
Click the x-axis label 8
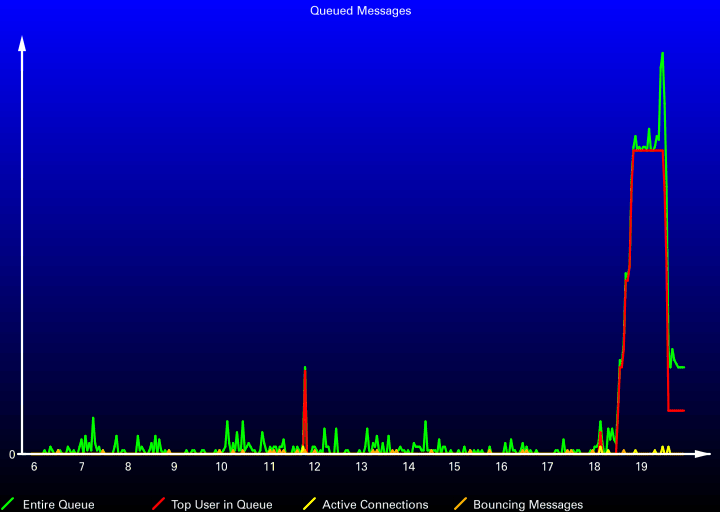[x=128, y=467]
